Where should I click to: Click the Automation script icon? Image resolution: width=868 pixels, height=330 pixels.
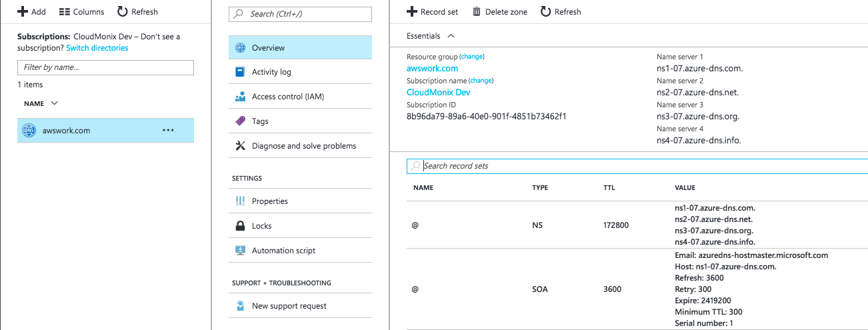pyautogui.click(x=240, y=251)
